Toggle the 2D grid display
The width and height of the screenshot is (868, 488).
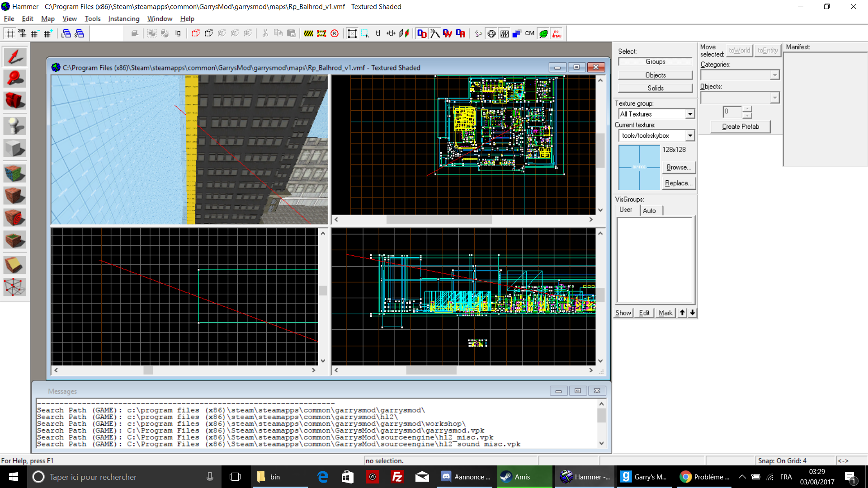(x=10, y=33)
